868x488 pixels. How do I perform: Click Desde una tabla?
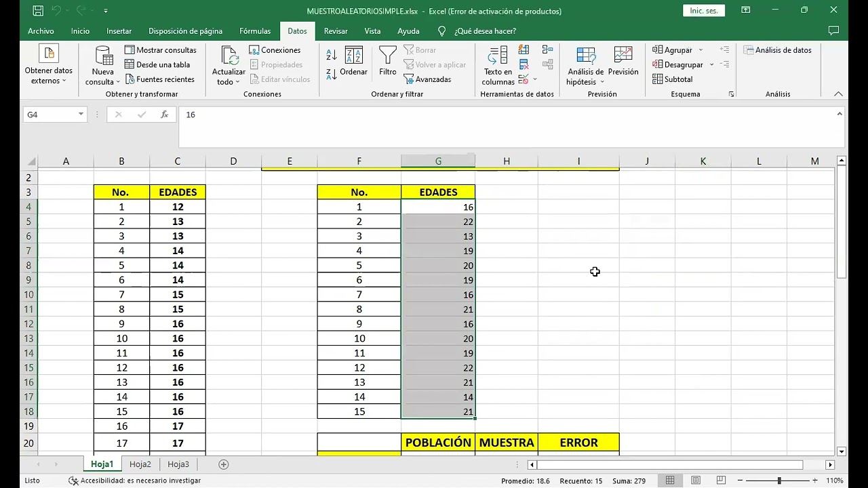157,64
